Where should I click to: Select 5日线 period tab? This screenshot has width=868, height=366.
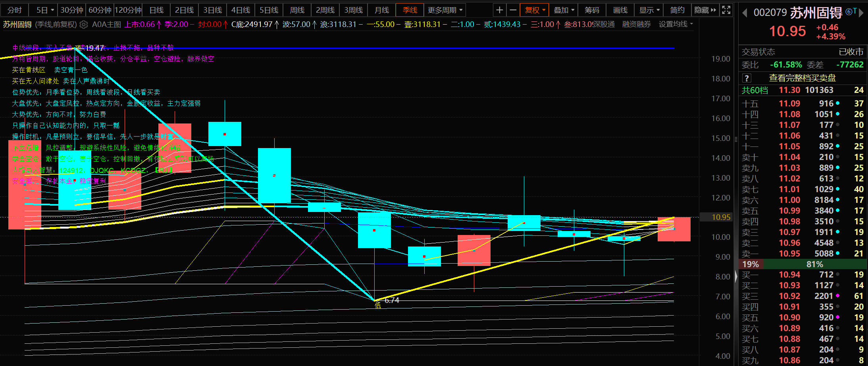[269, 10]
